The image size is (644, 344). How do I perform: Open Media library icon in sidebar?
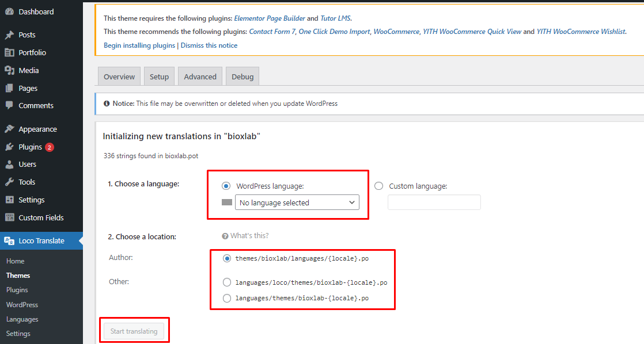pyautogui.click(x=9, y=71)
